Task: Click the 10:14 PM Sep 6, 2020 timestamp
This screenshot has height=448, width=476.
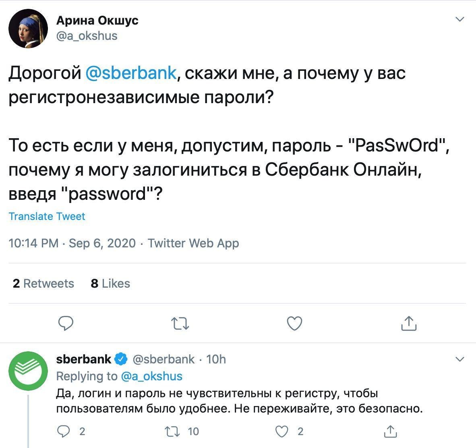Action: (x=72, y=243)
